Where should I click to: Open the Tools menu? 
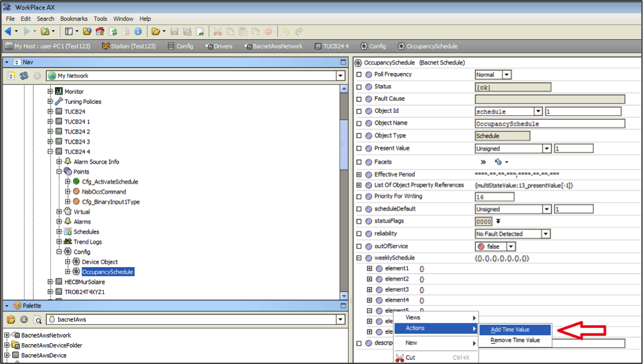pyautogui.click(x=100, y=19)
